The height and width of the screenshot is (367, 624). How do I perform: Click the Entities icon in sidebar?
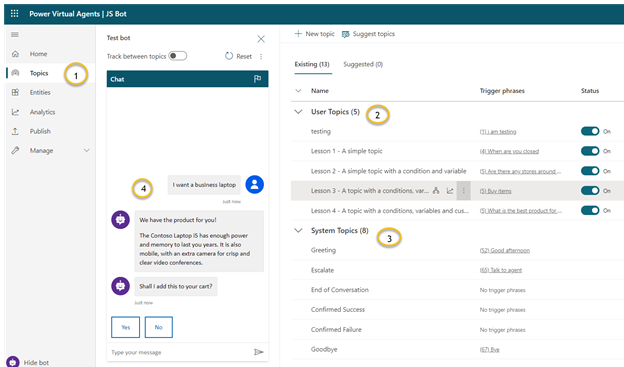pyautogui.click(x=15, y=92)
